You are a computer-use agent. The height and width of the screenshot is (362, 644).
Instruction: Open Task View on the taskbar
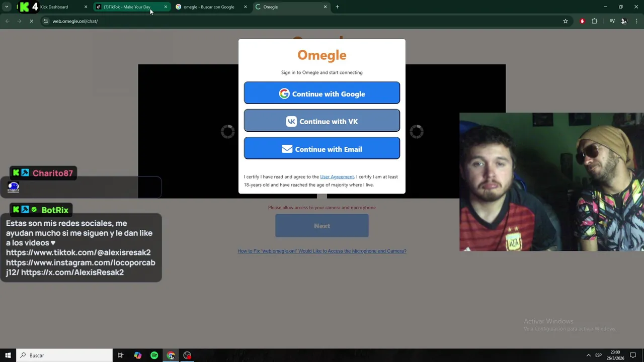(121, 355)
